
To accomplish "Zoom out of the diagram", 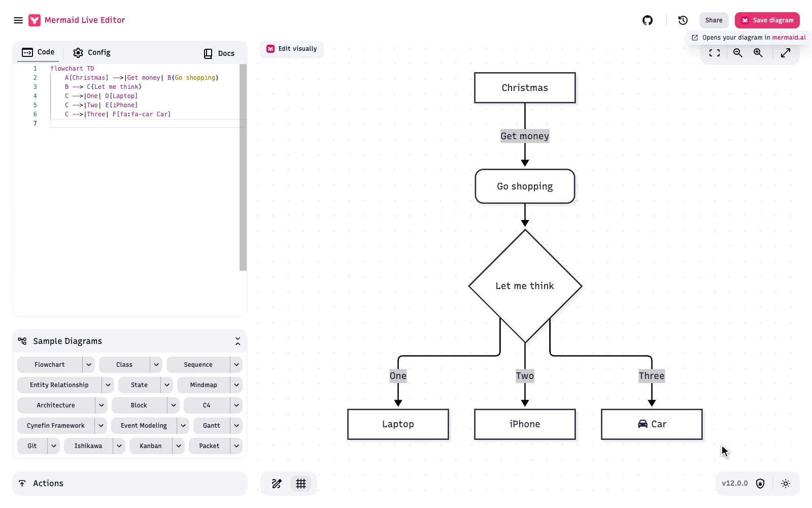I will click(738, 53).
